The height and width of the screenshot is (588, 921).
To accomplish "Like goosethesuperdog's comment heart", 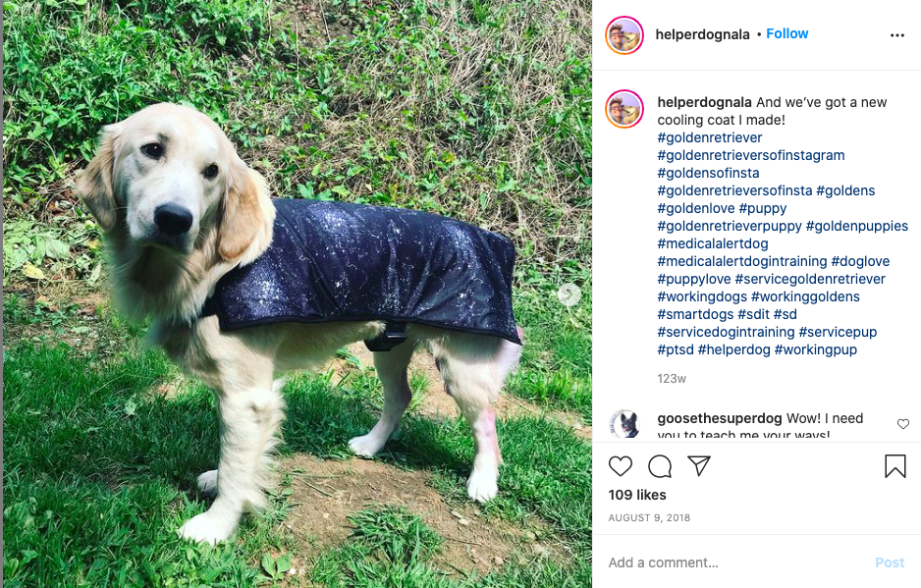I will click(x=903, y=423).
